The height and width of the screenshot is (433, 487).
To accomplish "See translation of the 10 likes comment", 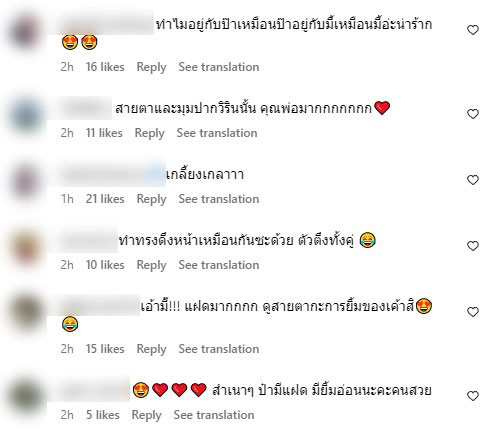I will click(219, 265).
